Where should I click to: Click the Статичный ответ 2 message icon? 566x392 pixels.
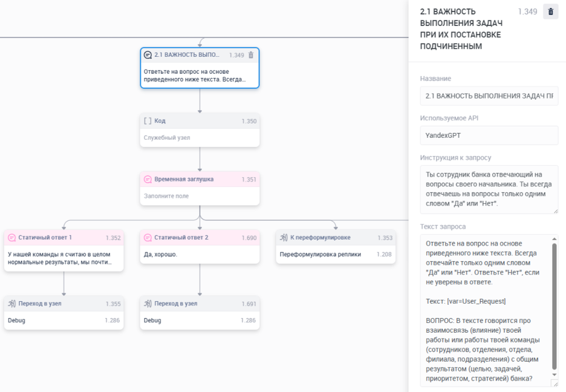pyautogui.click(x=148, y=238)
